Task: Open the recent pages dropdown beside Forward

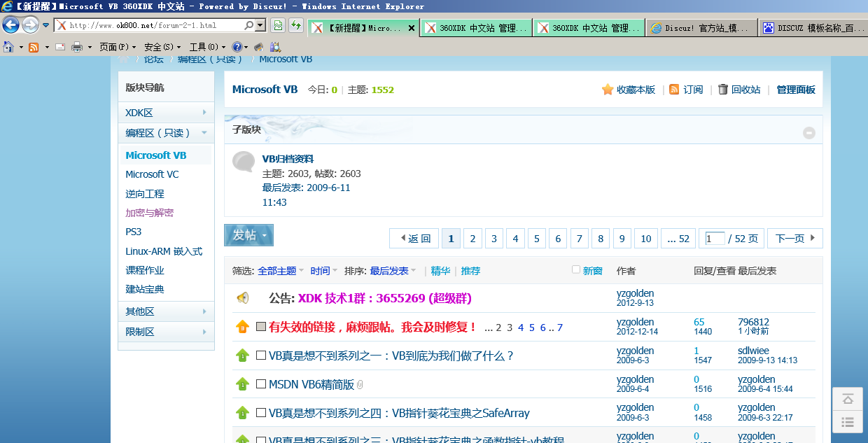Action: [45, 25]
